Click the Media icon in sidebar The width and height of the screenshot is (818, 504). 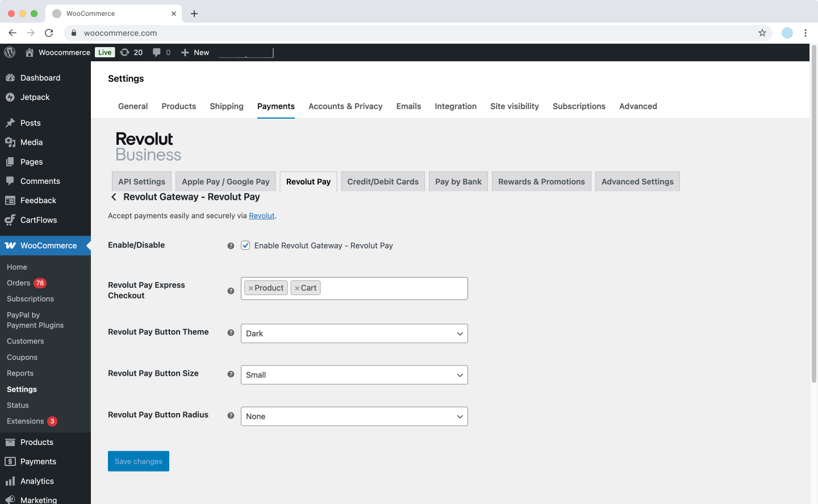click(10, 142)
